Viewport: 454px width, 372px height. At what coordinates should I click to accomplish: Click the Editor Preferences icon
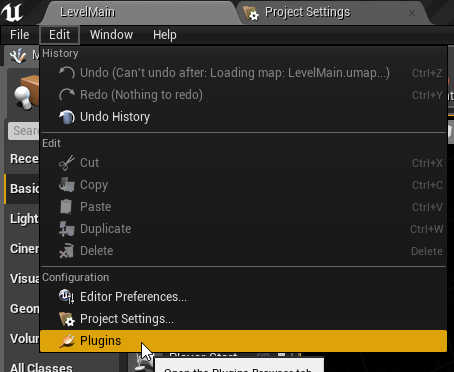(67, 297)
